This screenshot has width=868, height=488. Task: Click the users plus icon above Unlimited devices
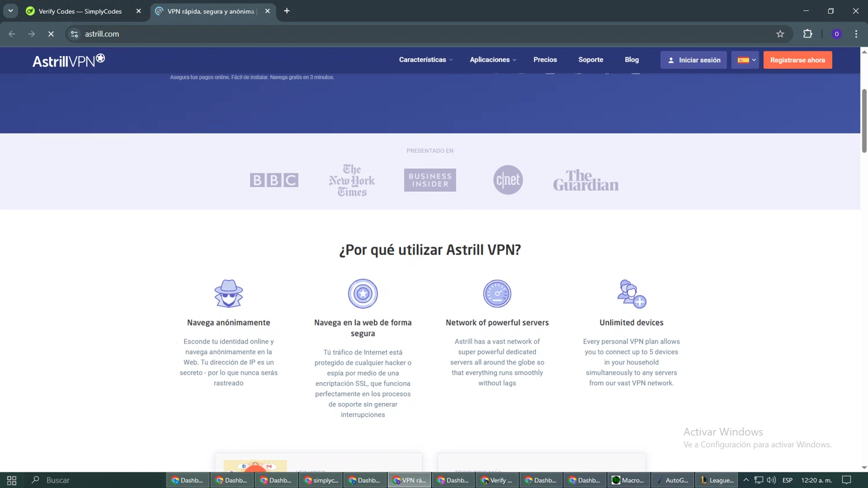631,294
